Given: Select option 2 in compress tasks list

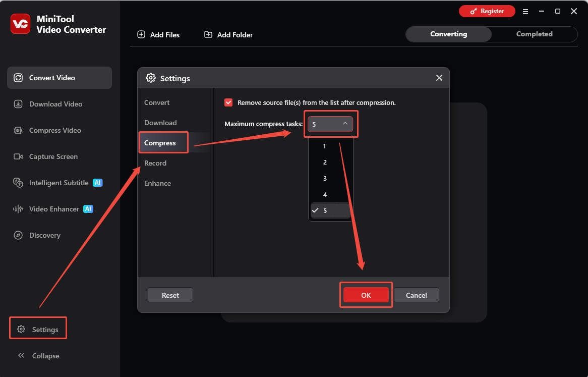Looking at the screenshot, I should tap(330, 162).
